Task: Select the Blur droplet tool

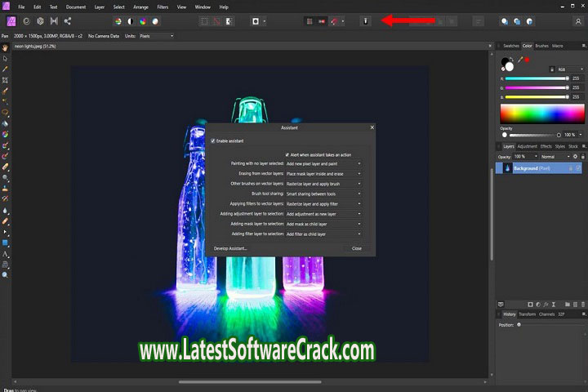Action: [x=5, y=211]
